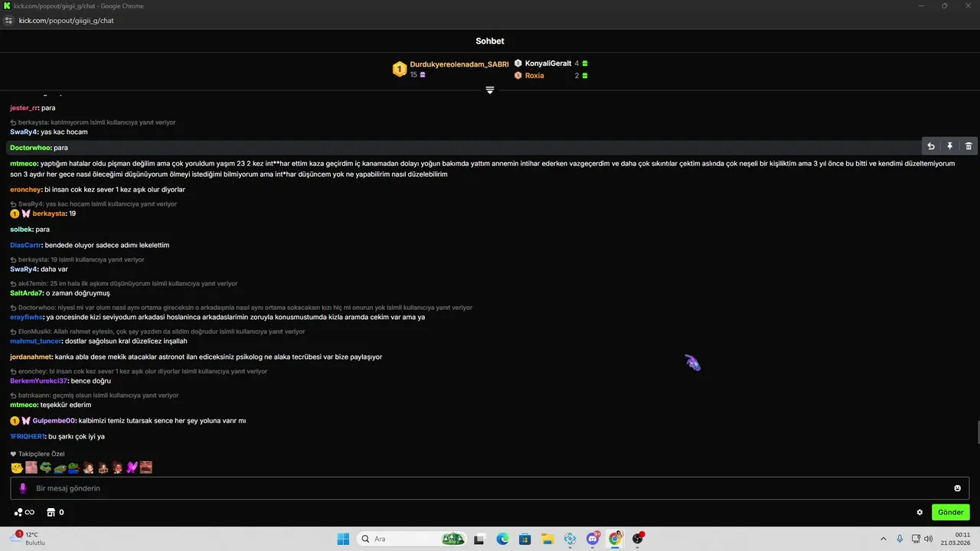
Task: Insert the lying frog emote
Action: point(60,468)
